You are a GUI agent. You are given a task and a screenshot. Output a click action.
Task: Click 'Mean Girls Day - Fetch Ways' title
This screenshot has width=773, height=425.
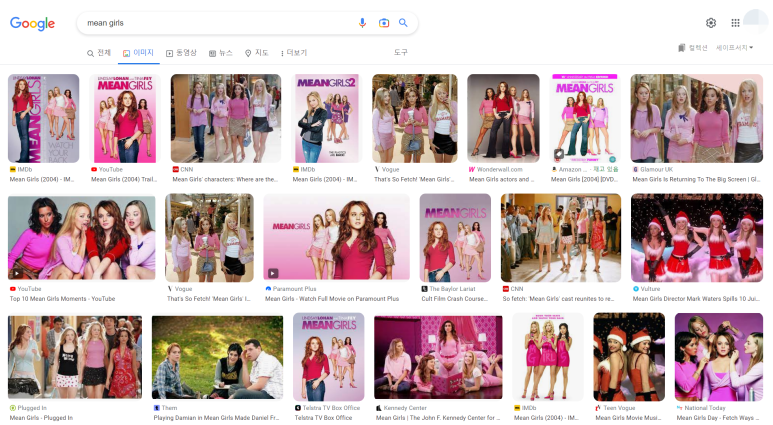click(x=718, y=418)
